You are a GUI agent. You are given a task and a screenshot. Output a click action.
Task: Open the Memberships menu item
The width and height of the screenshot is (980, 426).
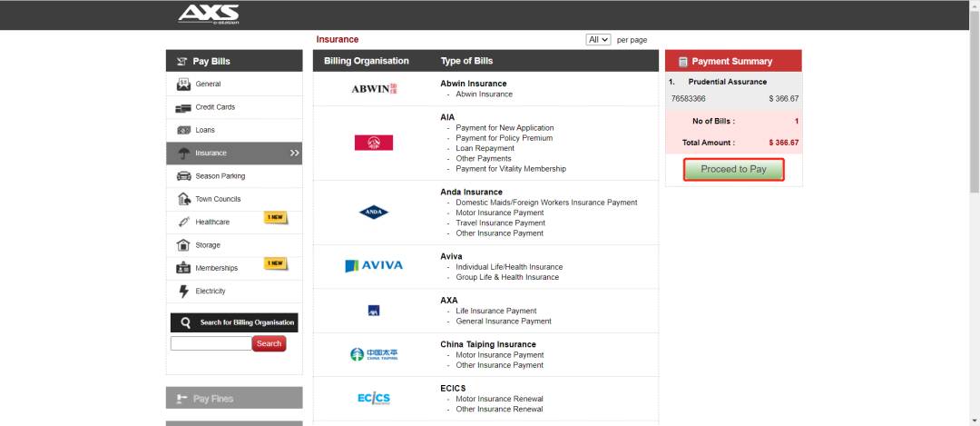[217, 268]
